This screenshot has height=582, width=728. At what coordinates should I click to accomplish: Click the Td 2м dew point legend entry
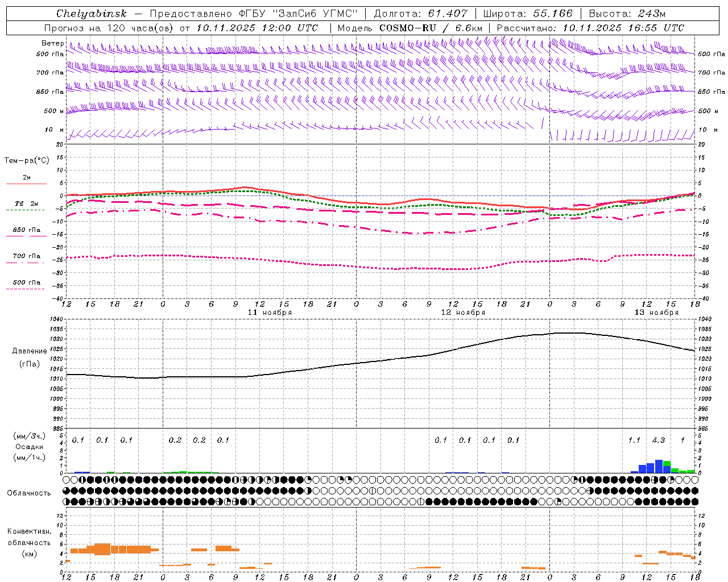(26, 203)
